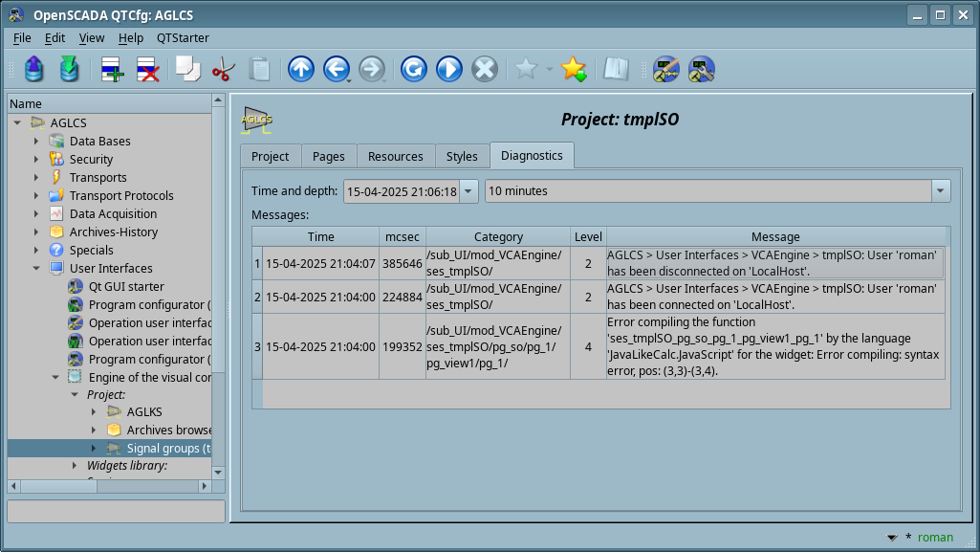The height and width of the screenshot is (552, 980).
Task: Select Qt GUI starter in the tree
Action: [126, 287]
